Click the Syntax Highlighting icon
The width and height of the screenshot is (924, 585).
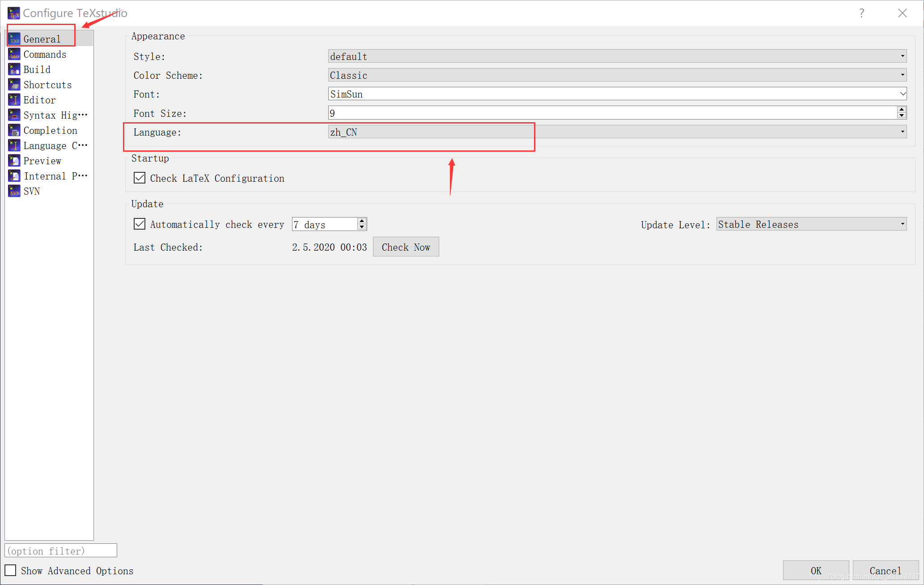[14, 115]
